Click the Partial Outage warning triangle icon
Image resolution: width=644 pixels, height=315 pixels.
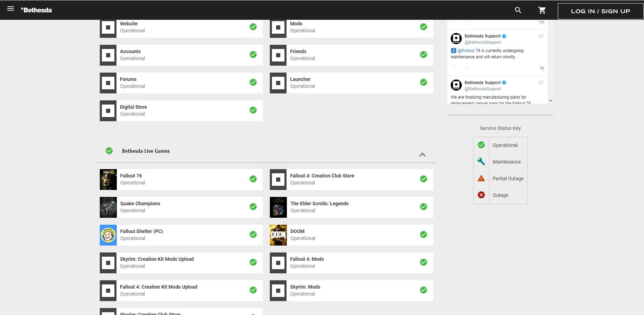coord(481,178)
